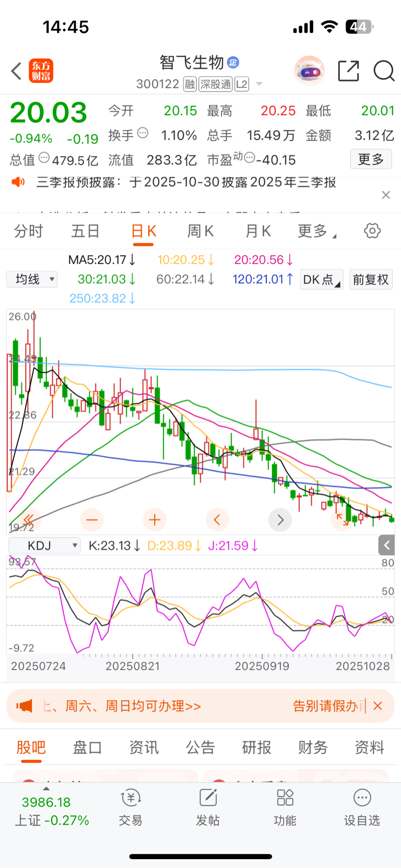
Task: Switch to 五日 chart tab
Action: (x=86, y=231)
